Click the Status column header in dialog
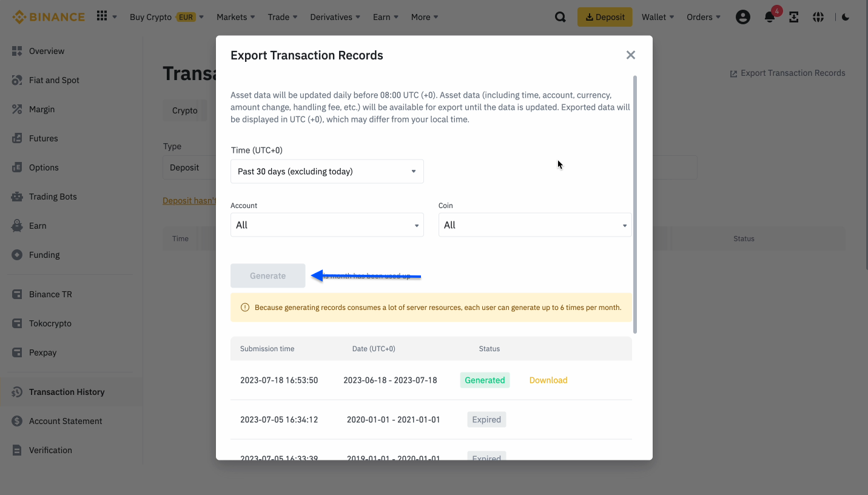 click(x=490, y=349)
